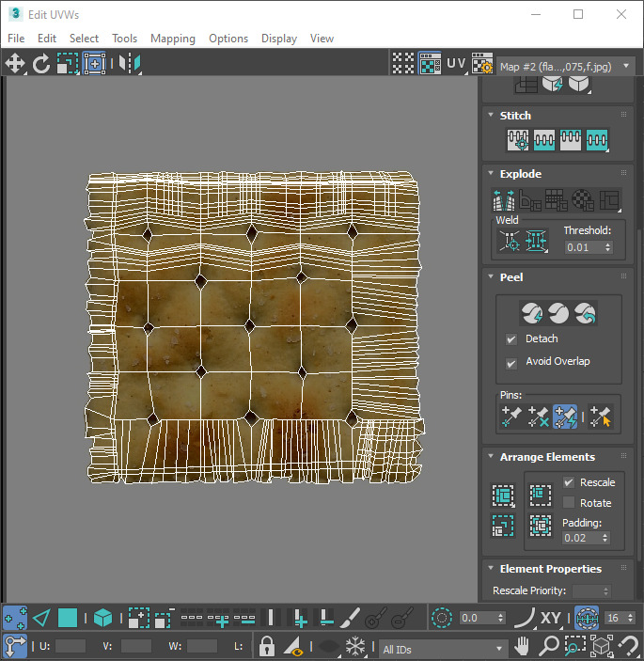Click the Break explode icon
The width and height of the screenshot is (644, 661).
click(x=504, y=200)
